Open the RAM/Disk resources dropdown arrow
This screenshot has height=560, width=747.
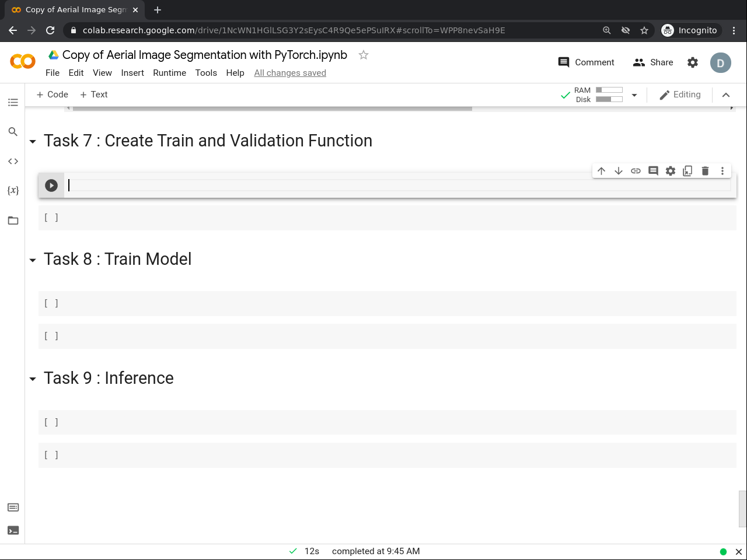(634, 95)
